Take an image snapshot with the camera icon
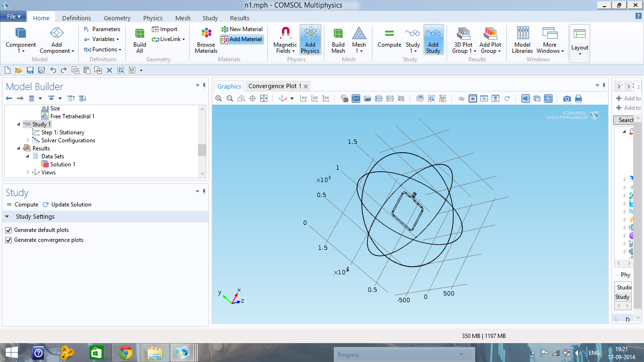The width and height of the screenshot is (644, 362). pyautogui.click(x=567, y=99)
